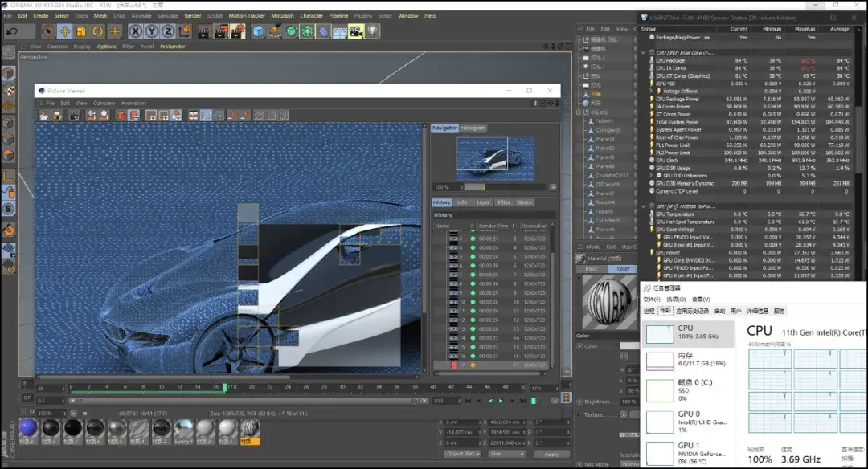Image resolution: width=868 pixels, height=469 pixels.
Task: Select the Rotate tool icon
Action: click(x=98, y=31)
